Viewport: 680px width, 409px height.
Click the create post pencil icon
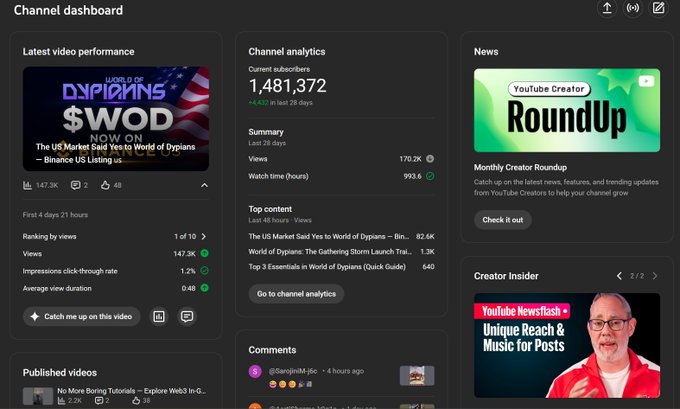[x=658, y=8]
